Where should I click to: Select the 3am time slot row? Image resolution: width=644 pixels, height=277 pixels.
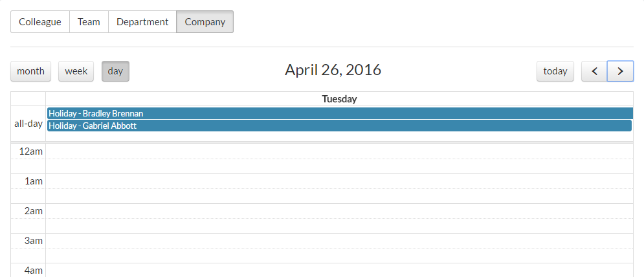(x=339, y=241)
